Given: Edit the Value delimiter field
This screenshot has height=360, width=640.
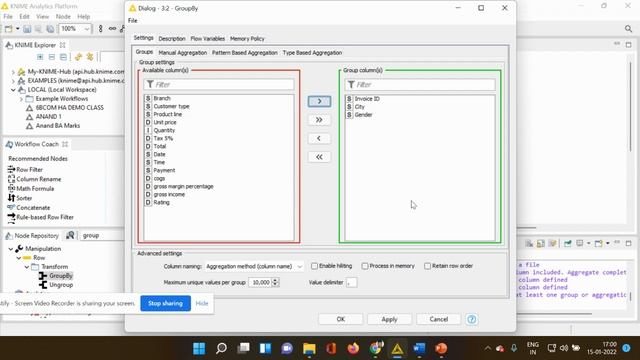Looking at the screenshot, I should click(x=351, y=282).
